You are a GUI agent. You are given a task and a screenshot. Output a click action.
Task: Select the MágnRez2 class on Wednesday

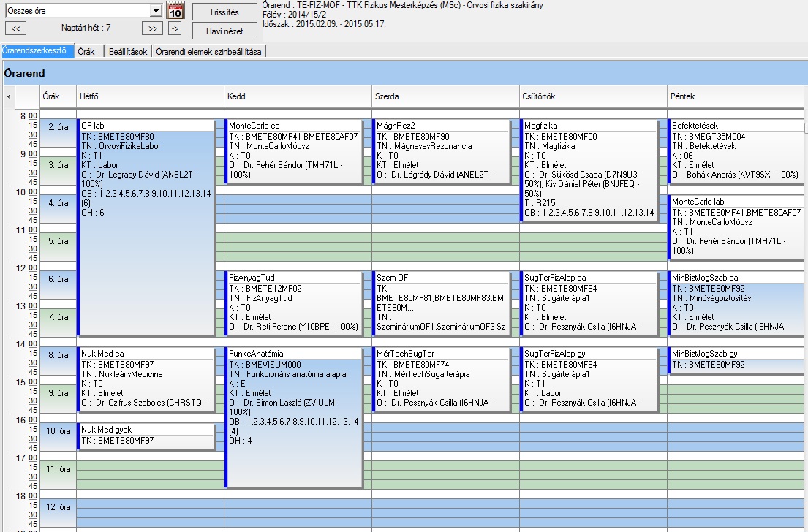coord(441,151)
